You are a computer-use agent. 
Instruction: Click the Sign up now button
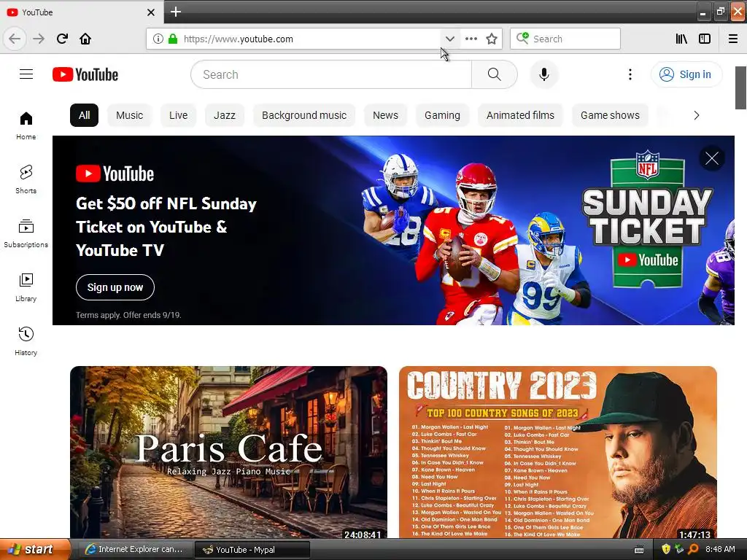point(115,287)
